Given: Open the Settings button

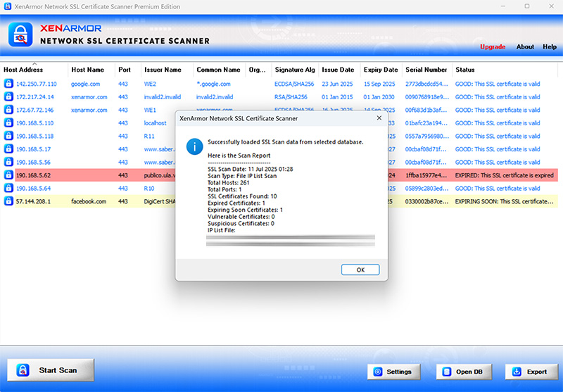Looking at the screenshot, I should tap(393, 372).
